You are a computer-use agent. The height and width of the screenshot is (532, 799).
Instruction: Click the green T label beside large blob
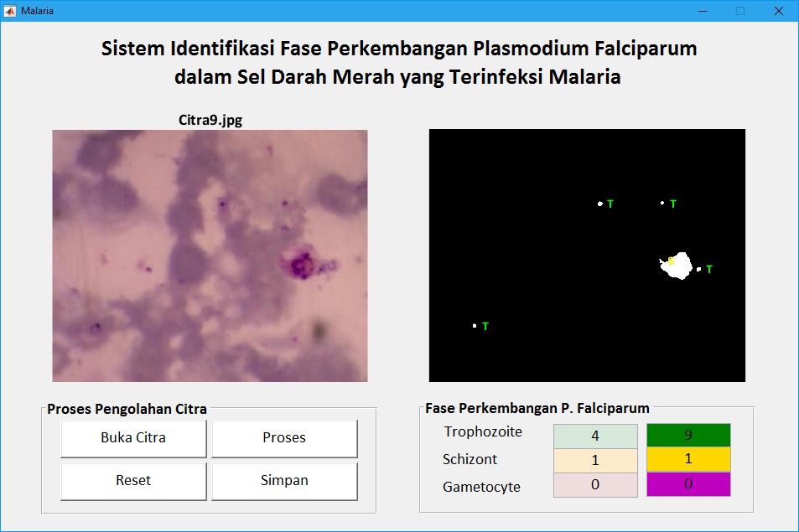point(709,270)
